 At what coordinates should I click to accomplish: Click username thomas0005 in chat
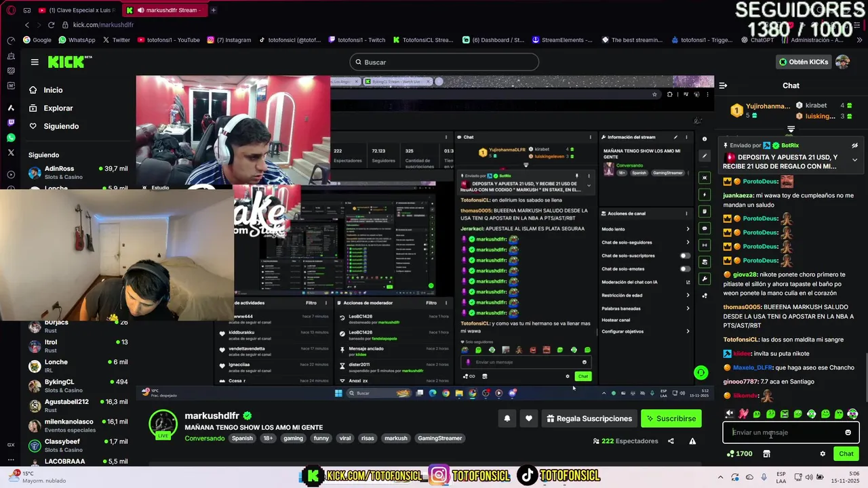(x=742, y=307)
